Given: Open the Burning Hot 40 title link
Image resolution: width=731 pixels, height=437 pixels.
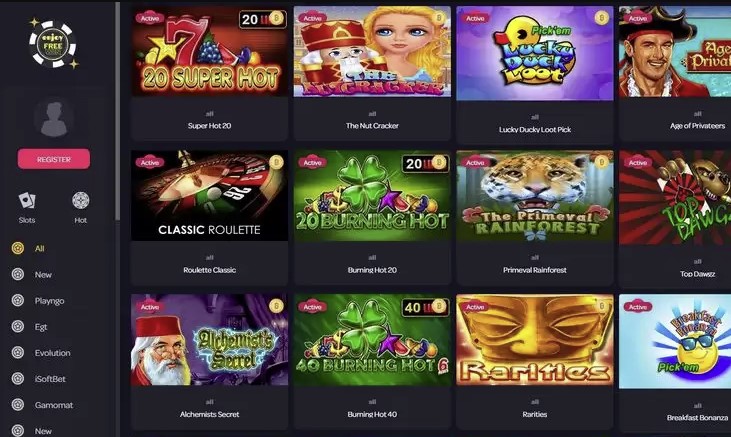Looking at the screenshot, I should (372, 414).
